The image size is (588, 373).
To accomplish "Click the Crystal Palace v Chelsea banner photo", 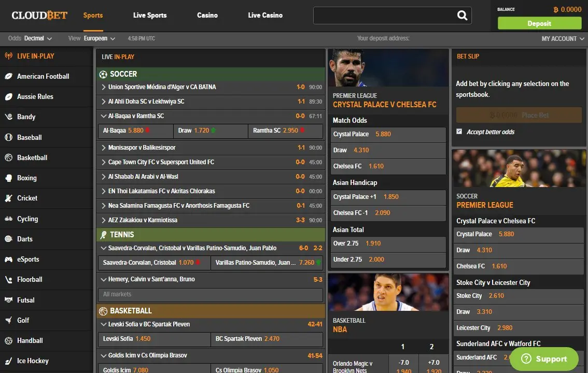I will pos(388,68).
